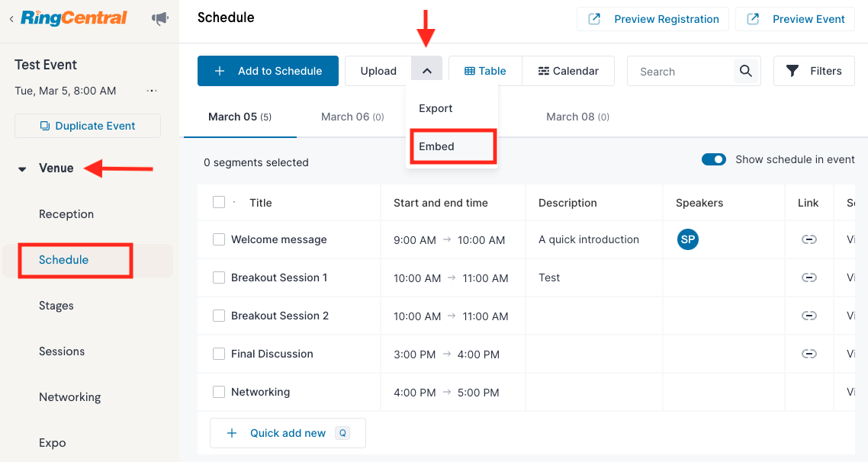Collapse the Venue section in sidebar

[x=22, y=168]
